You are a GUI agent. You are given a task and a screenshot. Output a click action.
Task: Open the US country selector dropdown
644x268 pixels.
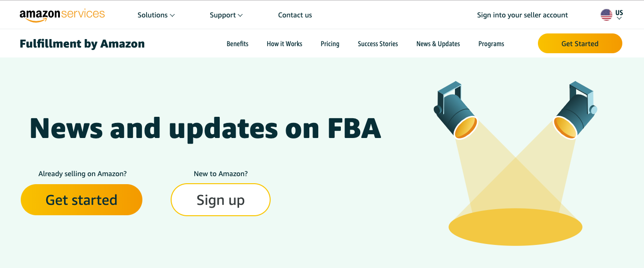(x=619, y=15)
